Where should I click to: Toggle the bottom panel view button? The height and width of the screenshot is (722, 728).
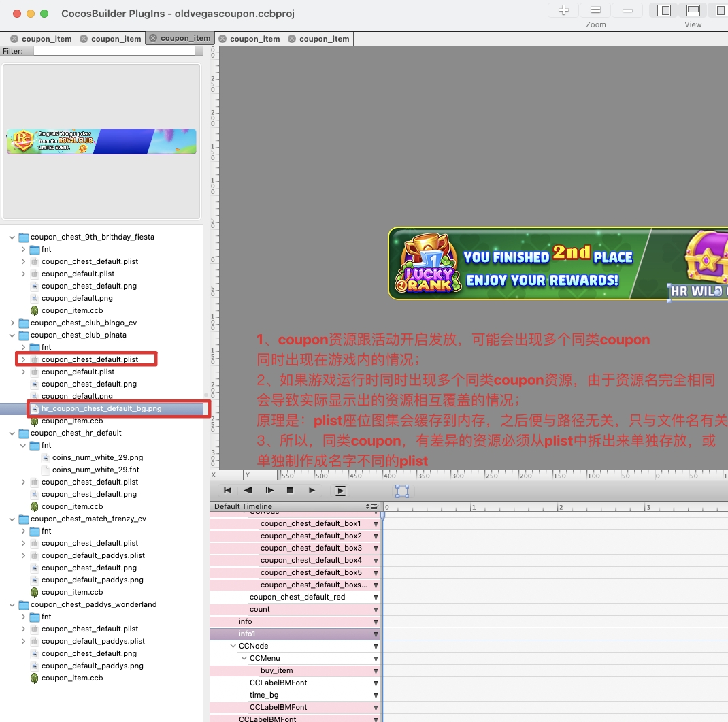693,10
